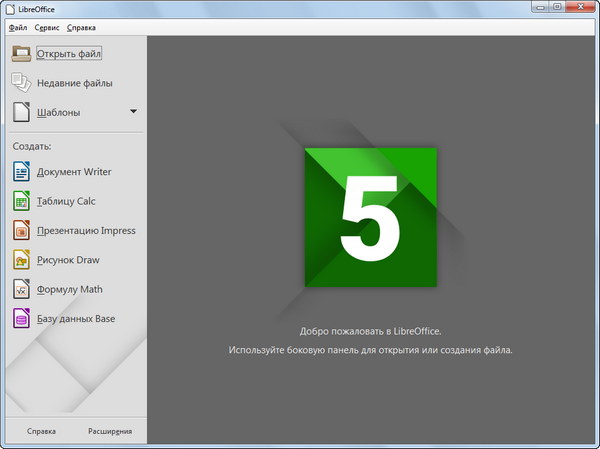
Task: Click the Base database icon
Action: (x=22, y=319)
